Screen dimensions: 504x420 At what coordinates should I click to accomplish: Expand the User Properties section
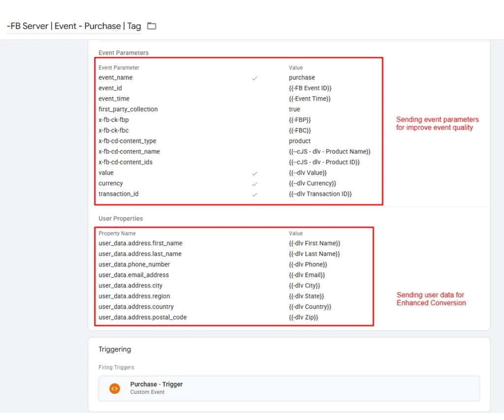(x=121, y=218)
